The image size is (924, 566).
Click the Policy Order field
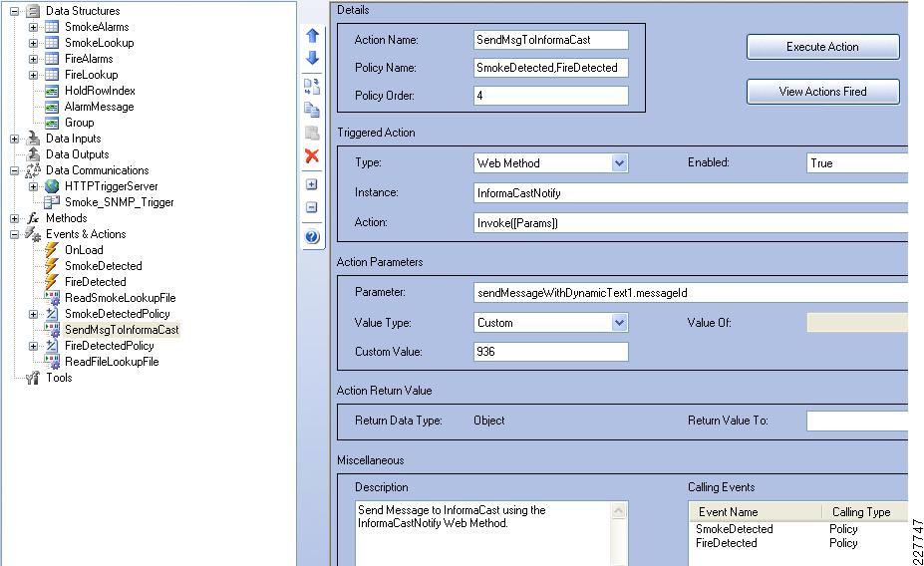tap(551, 95)
